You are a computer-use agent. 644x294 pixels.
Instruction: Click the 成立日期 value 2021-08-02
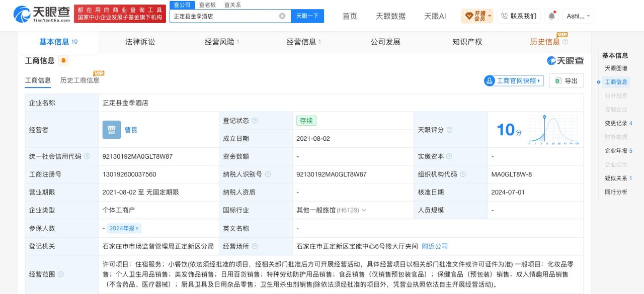pyautogui.click(x=313, y=139)
